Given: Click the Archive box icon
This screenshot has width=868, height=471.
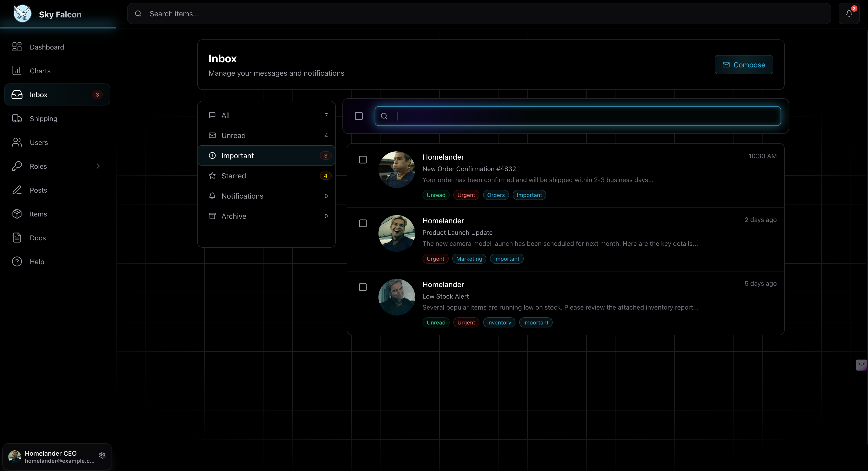Looking at the screenshot, I should click(212, 216).
